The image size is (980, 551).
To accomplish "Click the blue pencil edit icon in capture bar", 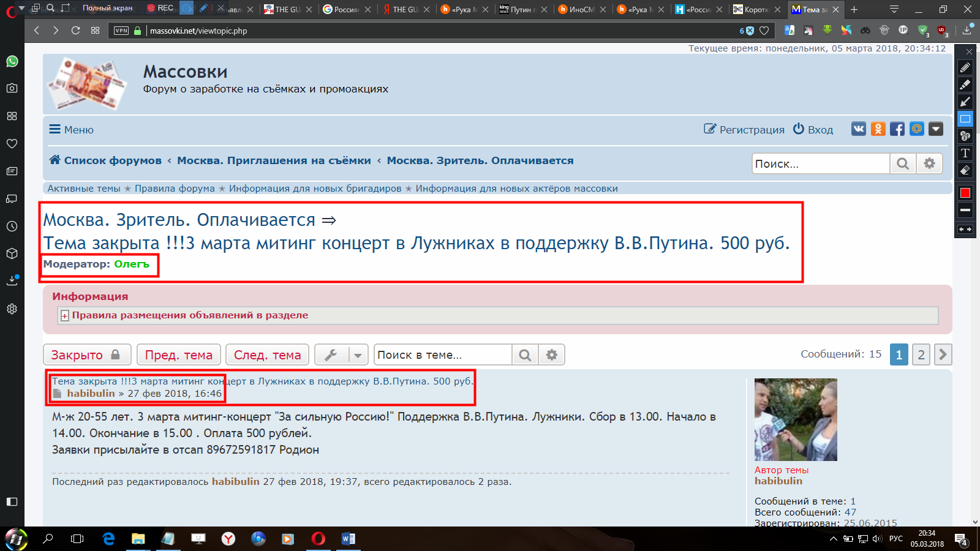I will (203, 8).
